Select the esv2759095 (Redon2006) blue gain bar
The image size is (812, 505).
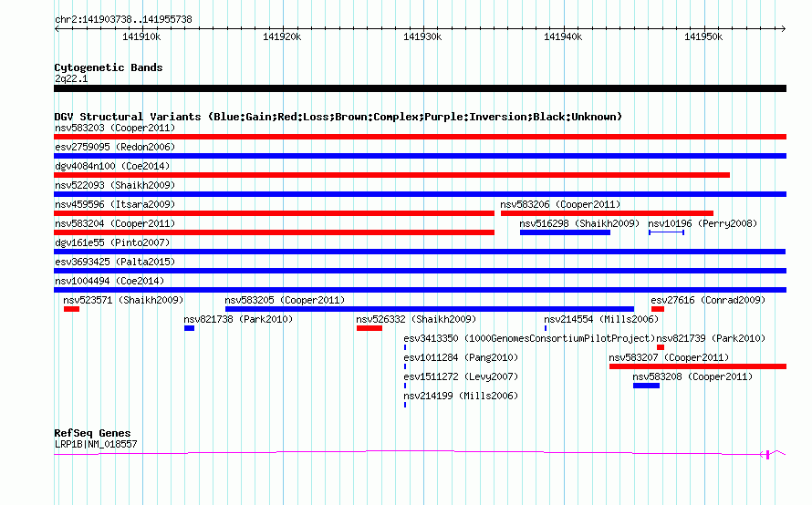(x=420, y=156)
